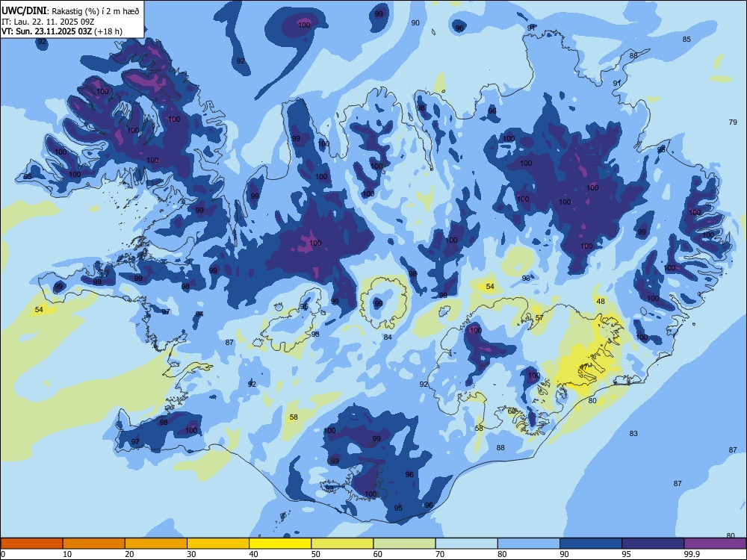Click the dark orange 0–10 legend swatch

coord(31,544)
